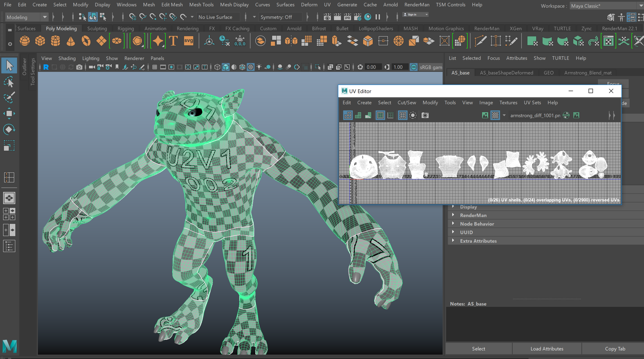The height and width of the screenshot is (359, 644).
Task: Select the Paint Selection tool
Action: 9,98
